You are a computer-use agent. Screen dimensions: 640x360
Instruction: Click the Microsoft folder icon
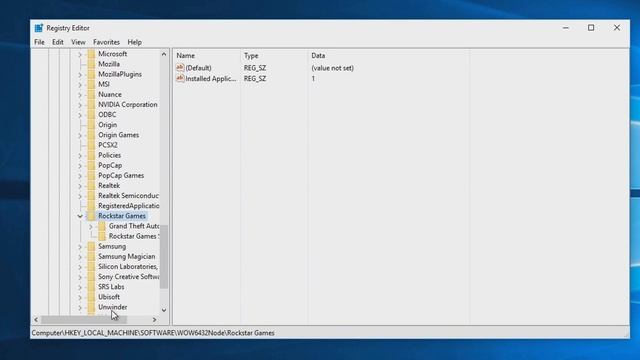click(91, 54)
